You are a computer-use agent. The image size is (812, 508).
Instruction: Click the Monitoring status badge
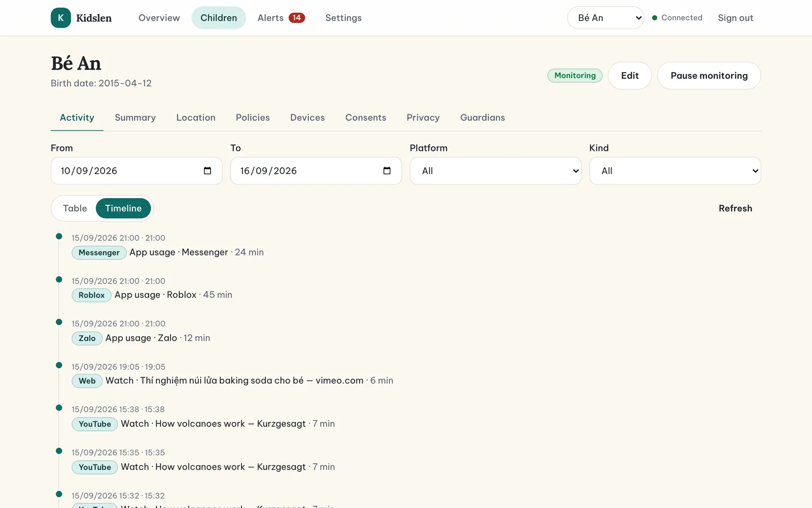tap(575, 76)
